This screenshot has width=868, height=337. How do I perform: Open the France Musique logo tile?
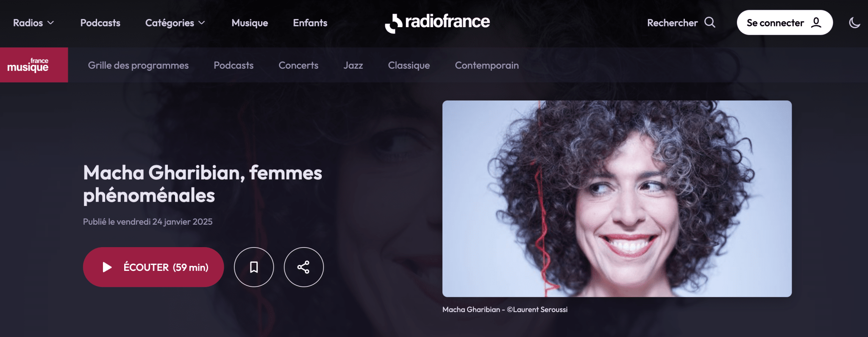click(x=34, y=65)
